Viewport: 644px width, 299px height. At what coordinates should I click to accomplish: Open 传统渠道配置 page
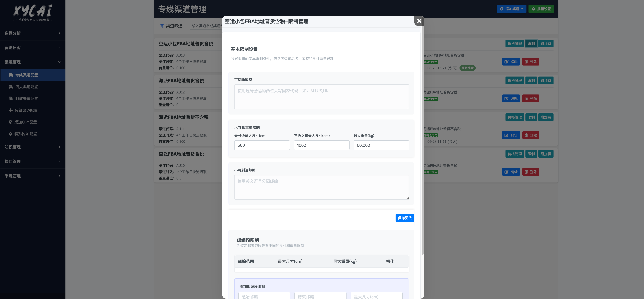(x=33, y=110)
